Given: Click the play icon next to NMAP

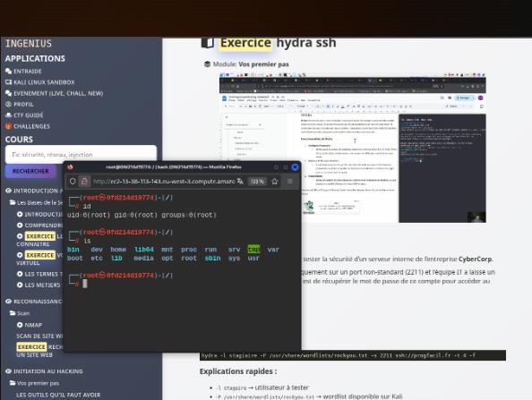Looking at the screenshot, I should point(20,325).
